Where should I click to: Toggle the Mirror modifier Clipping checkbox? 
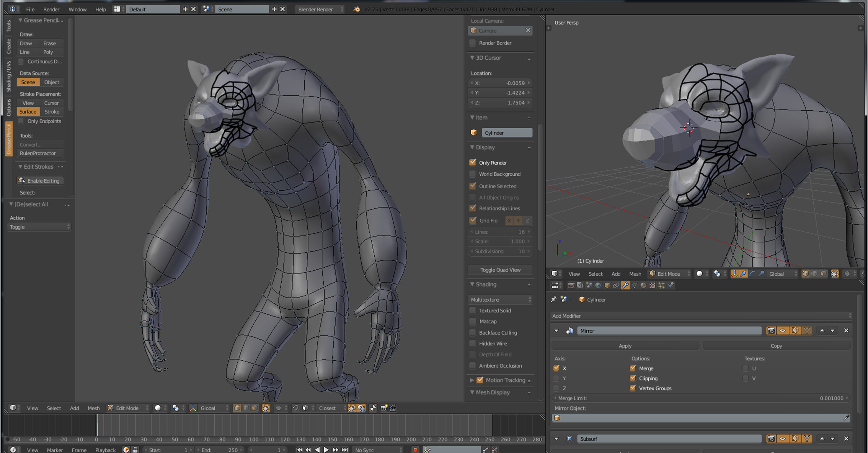633,378
